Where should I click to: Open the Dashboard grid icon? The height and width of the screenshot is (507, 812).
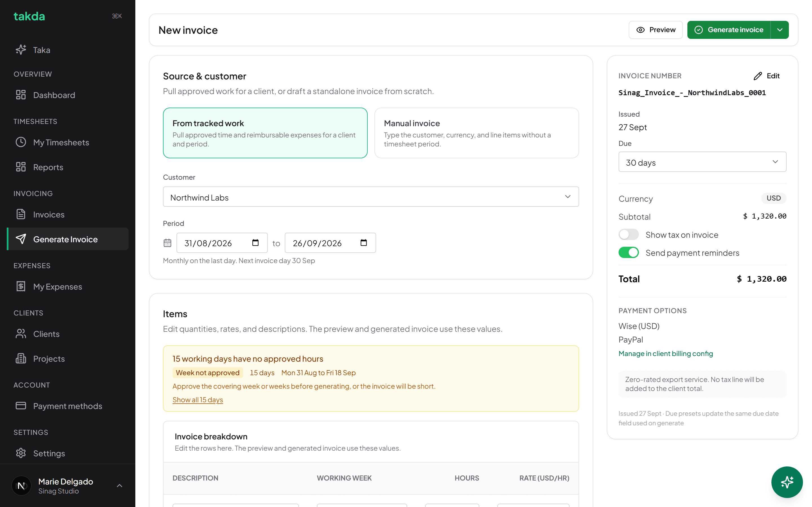pyautogui.click(x=21, y=95)
